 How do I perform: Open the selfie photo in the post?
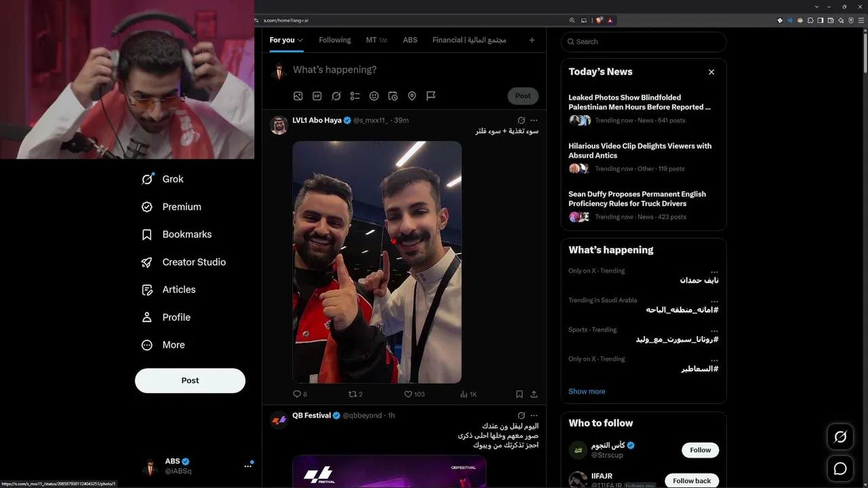(x=377, y=262)
